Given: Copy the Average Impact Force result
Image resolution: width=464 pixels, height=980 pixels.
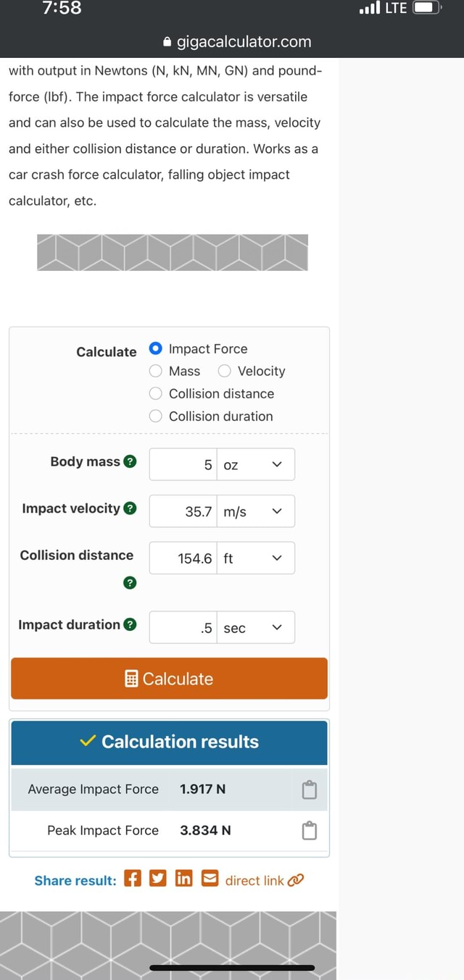Looking at the screenshot, I should pos(309,789).
